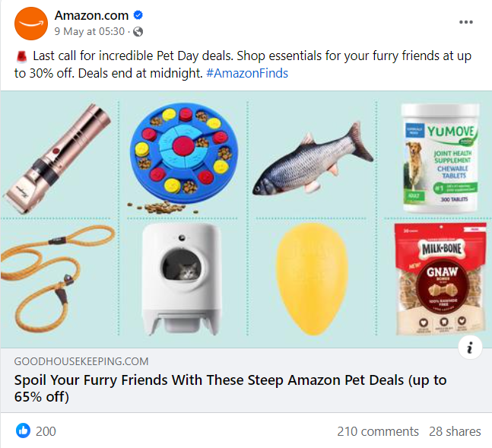The image size is (492, 448).
Task: Open the three-dot post options menu
Action: (x=466, y=22)
